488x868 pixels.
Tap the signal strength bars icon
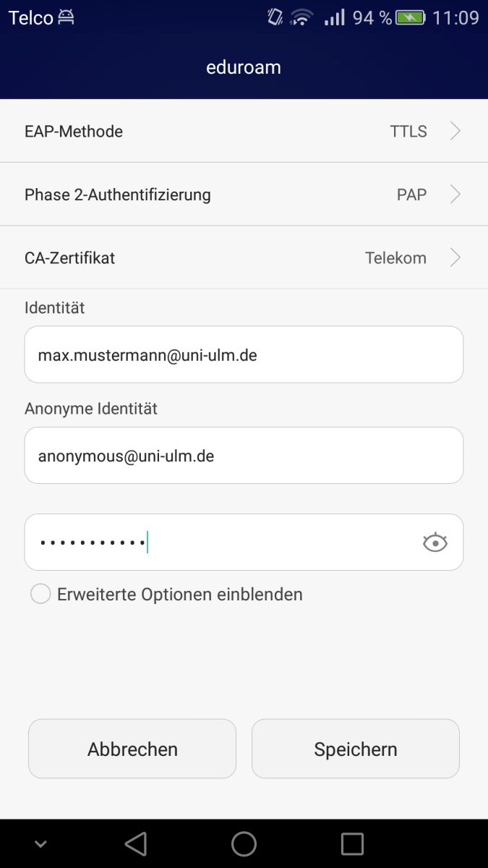point(334,17)
